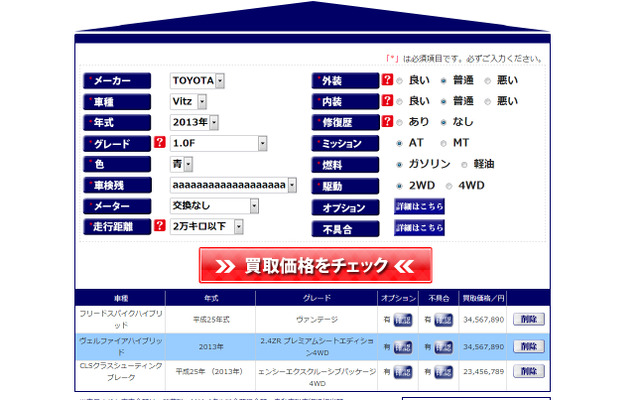The height and width of the screenshot is (400, 640).
Task: Click the 駆動 field label
Action: click(345, 186)
